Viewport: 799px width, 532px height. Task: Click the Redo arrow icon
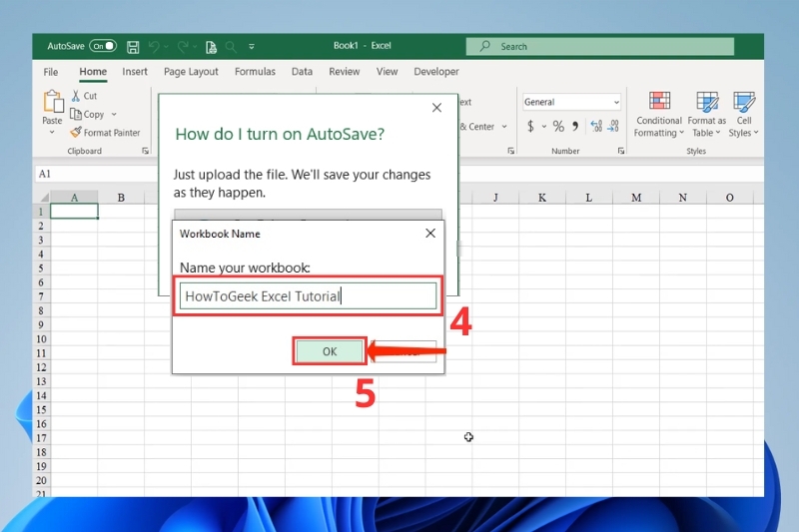click(x=183, y=47)
